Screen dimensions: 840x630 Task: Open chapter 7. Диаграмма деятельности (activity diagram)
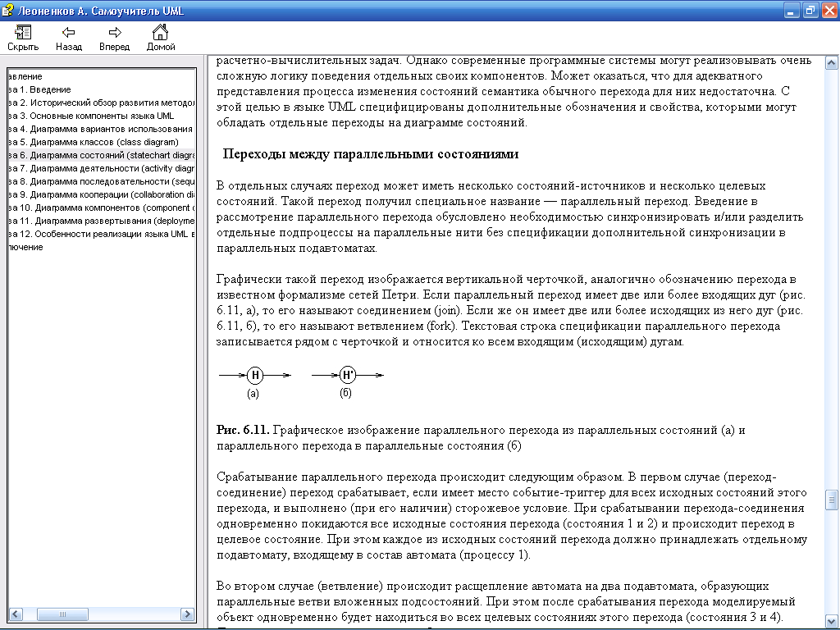102,168
